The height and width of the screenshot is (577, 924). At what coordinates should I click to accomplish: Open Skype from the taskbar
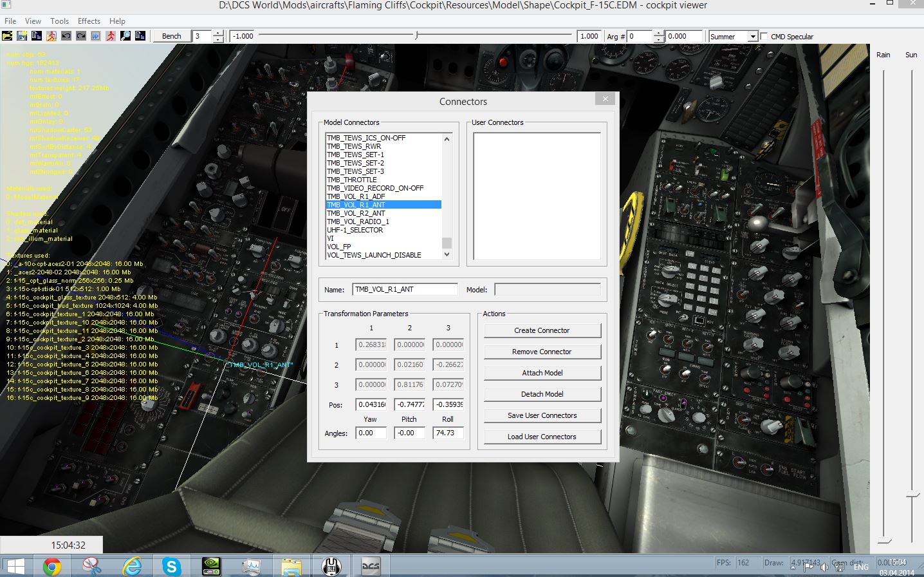(x=172, y=566)
